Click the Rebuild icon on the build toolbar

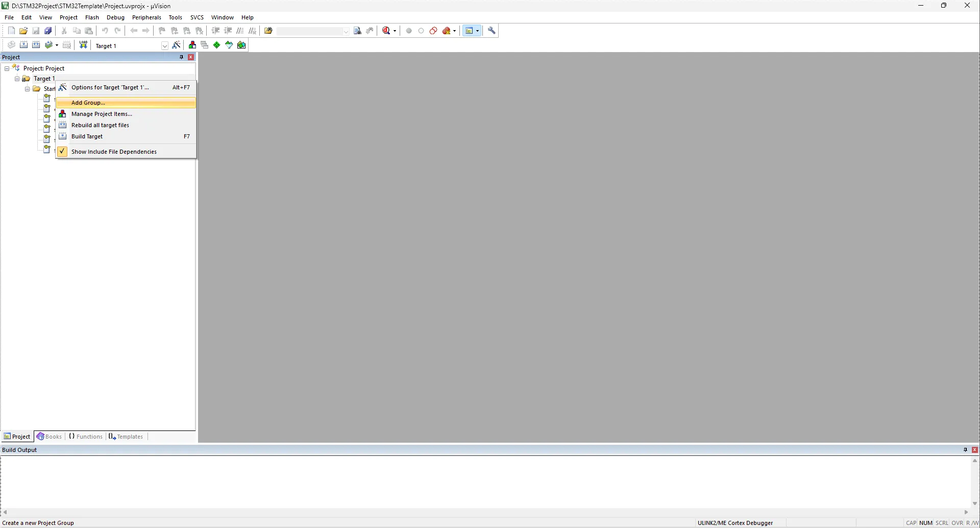(x=36, y=45)
